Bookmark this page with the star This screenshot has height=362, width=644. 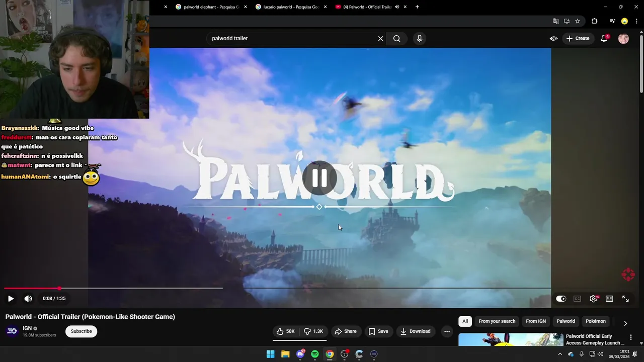[x=578, y=21]
